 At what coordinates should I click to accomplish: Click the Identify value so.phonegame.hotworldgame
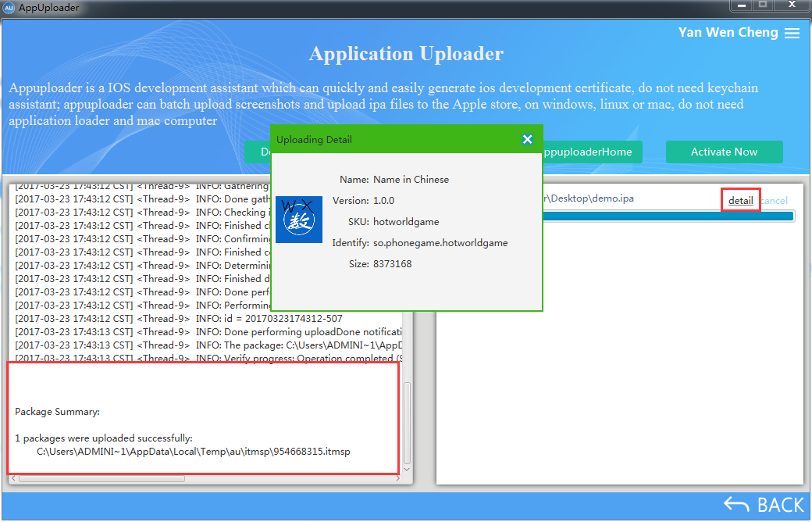440,242
